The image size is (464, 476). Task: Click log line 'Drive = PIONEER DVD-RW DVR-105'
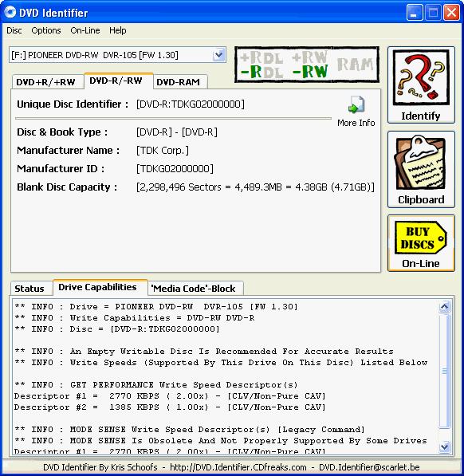156,307
